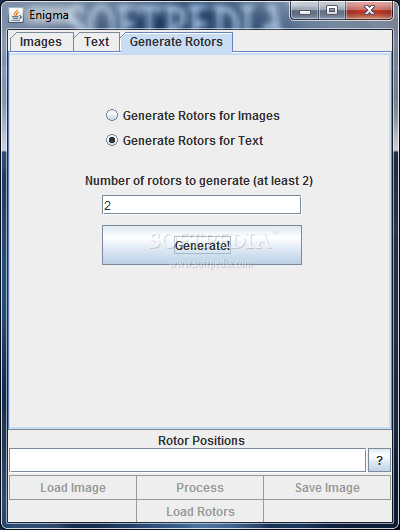Maximize the Enigma window
The height and width of the screenshot is (530, 400).
[x=331, y=11]
